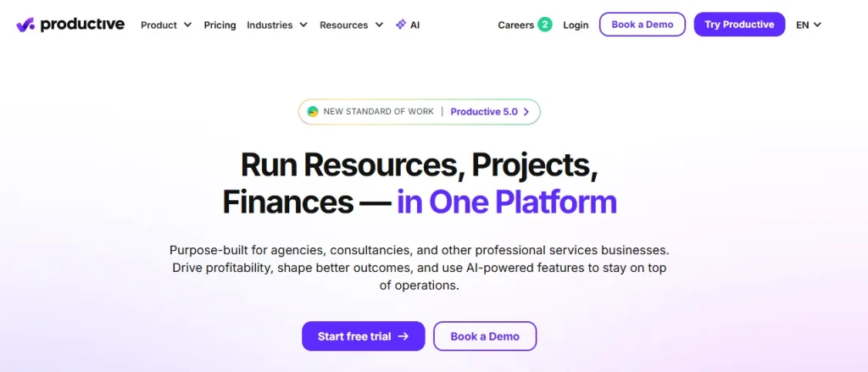
Task: Click the 'Purpose-built for agencies' paragraph
Action: click(420, 268)
